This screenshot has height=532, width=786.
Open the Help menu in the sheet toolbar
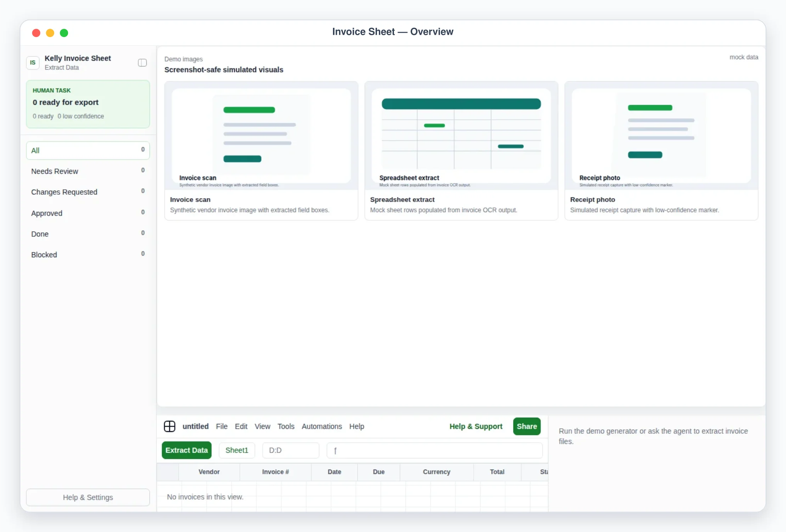pos(357,426)
